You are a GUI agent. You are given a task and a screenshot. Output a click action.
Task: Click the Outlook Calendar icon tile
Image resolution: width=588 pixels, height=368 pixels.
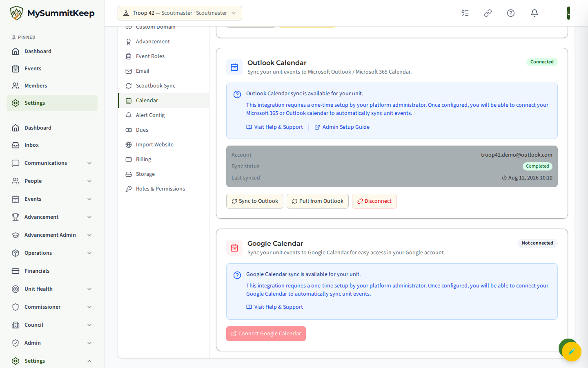click(x=234, y=67)
